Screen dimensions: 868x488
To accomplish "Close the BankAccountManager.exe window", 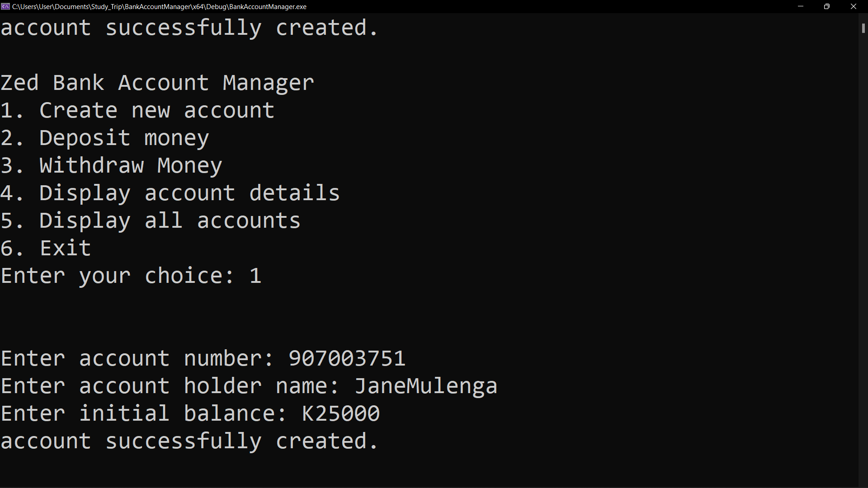I will 854,6.
